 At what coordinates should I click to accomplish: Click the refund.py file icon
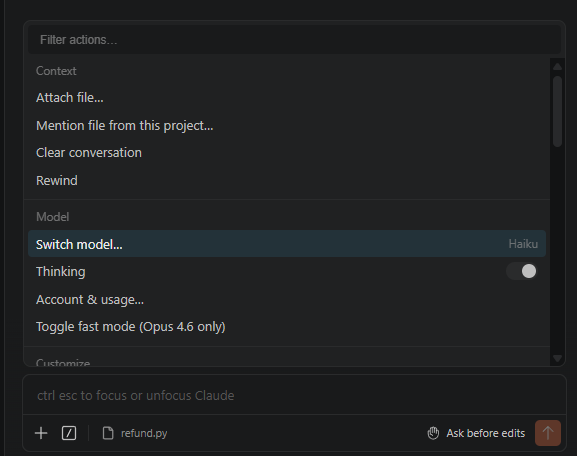108,433
